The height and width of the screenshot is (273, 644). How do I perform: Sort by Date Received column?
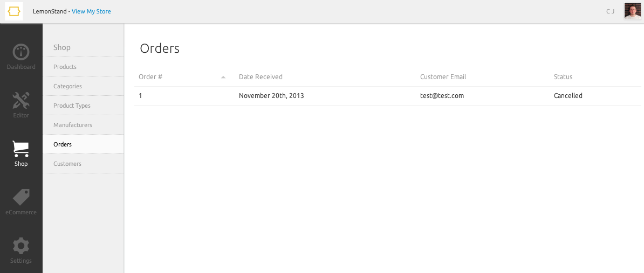pos(261,76)
